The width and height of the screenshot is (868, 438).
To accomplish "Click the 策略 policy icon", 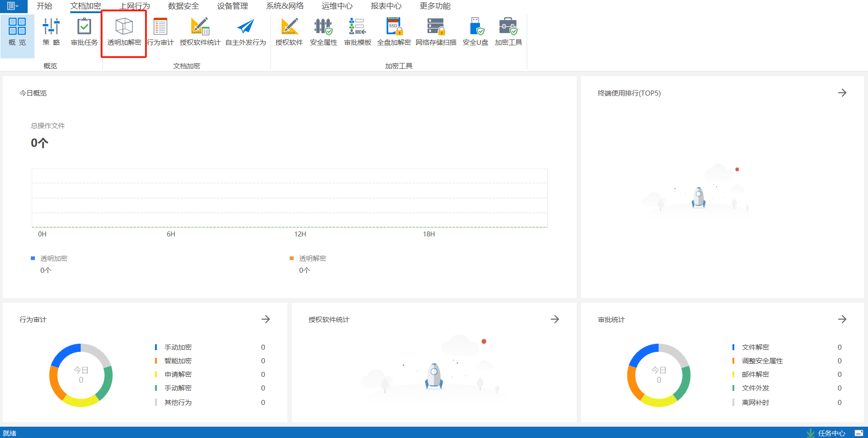I will pos(51,32).
